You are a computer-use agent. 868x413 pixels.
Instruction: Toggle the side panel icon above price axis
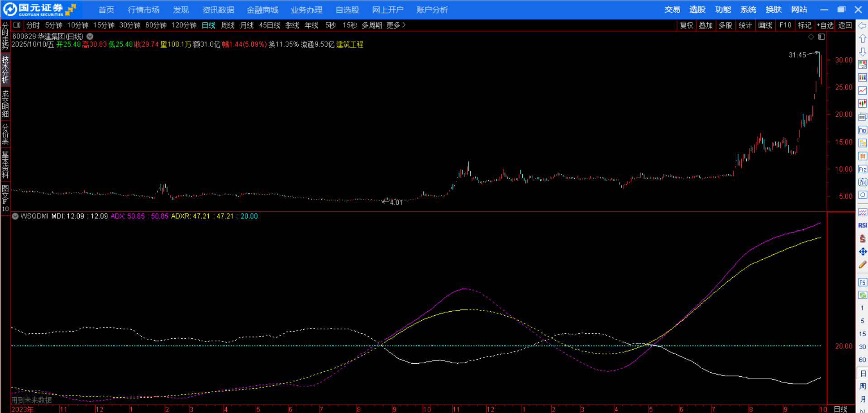(821, 37)
